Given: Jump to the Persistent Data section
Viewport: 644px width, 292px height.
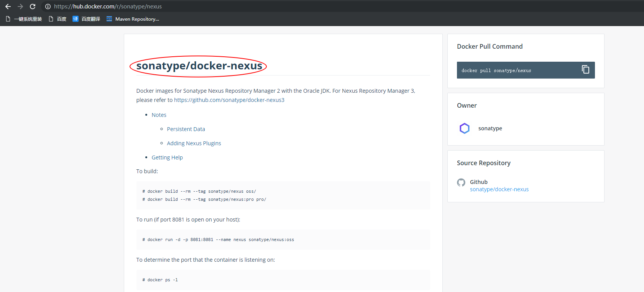Looking at the screenshot, I should [186, 129].
